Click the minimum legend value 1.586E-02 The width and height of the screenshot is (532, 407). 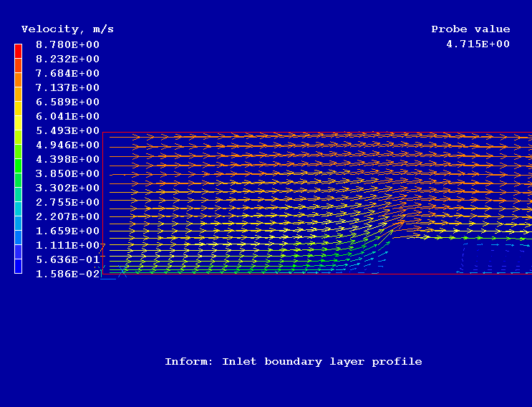[67, 274]
